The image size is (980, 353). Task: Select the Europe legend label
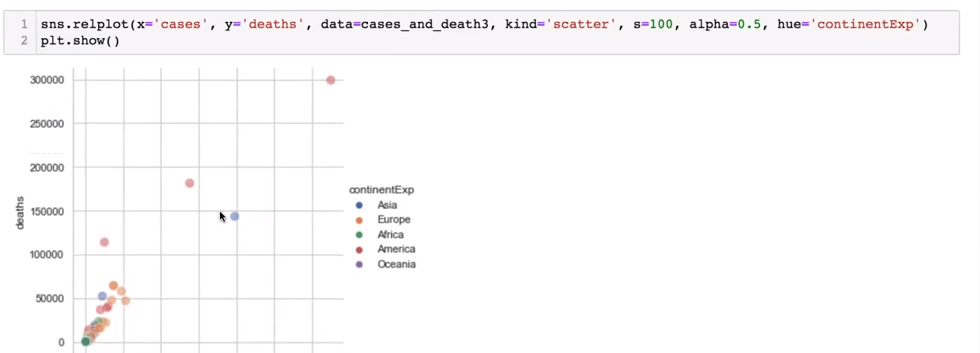tap(393, 220)
